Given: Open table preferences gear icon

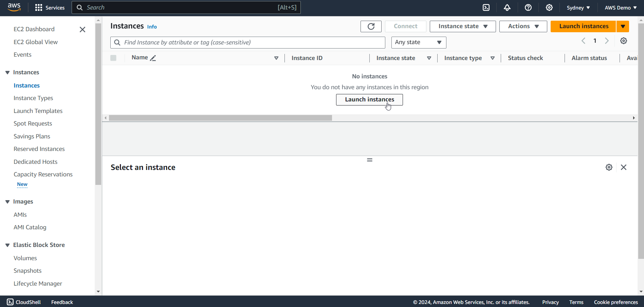Looking at the screenshot, I should click(x=624, y=41).
